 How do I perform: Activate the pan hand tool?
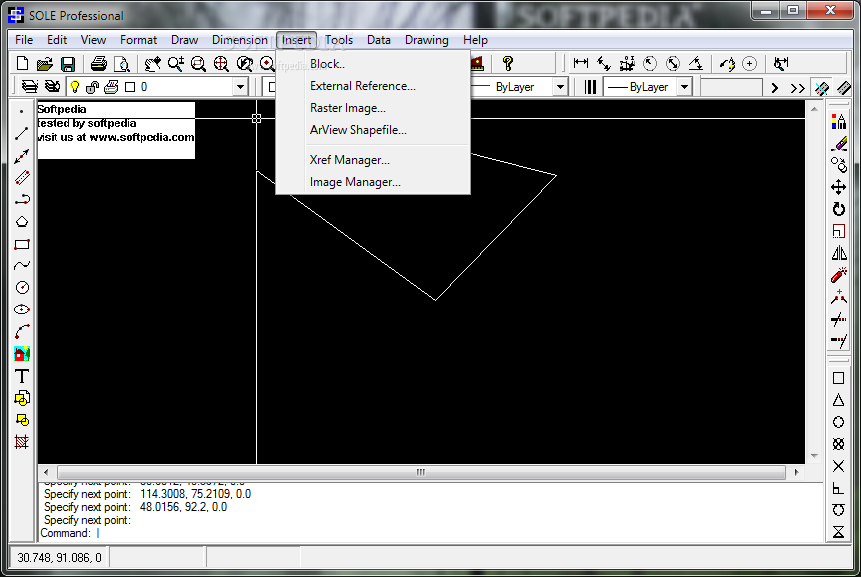[x=153, y=64]
